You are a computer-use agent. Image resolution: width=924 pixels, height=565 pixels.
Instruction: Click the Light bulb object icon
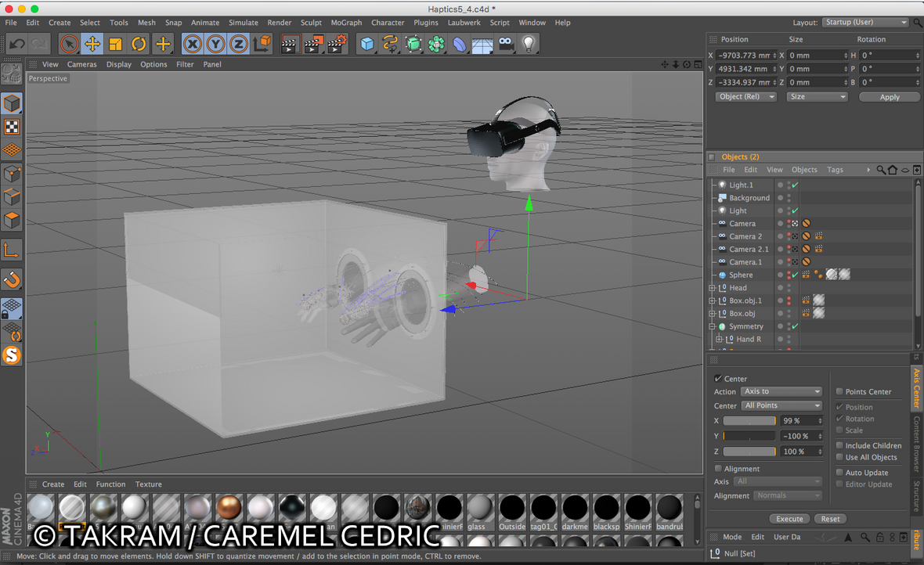pos(529,44)
